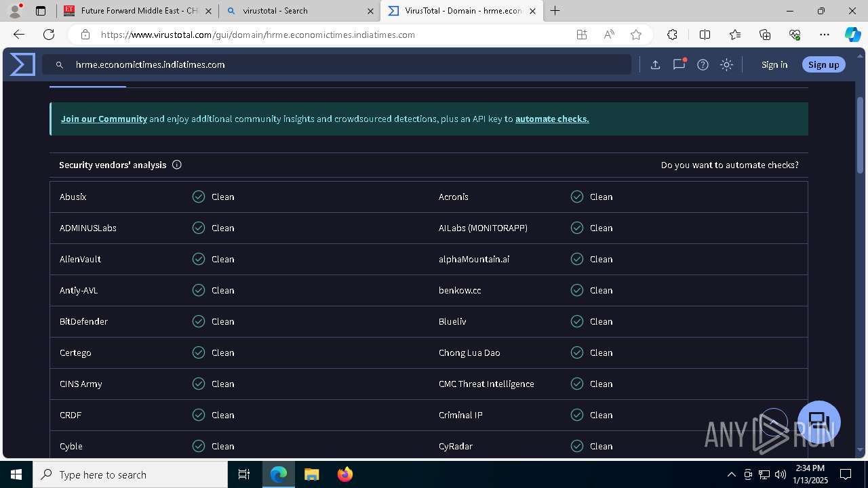Click the scrollbar down arrow
Image resolution: width=868 pixels, height=488 pixels.
(x=861, y=449)
